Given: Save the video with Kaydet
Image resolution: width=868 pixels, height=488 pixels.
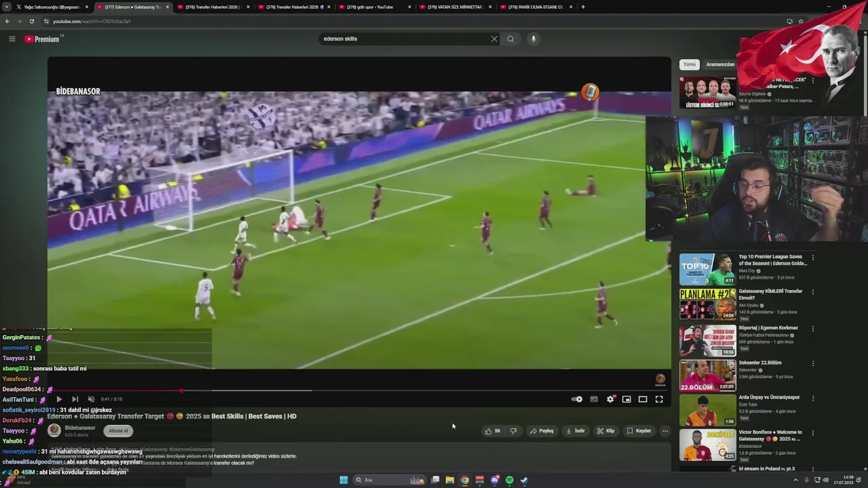Looking at the screenshot, I should (x=639, y=431).
